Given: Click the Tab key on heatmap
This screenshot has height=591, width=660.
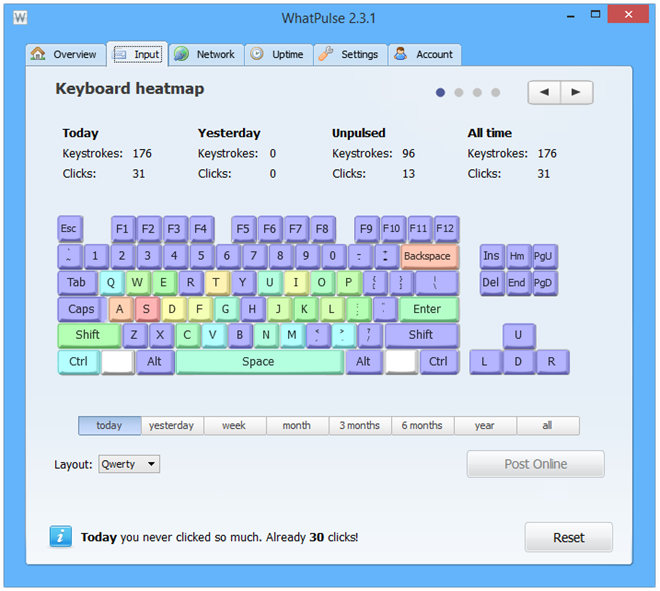Looking at the screenshot, I should click(x=77, y=282).
